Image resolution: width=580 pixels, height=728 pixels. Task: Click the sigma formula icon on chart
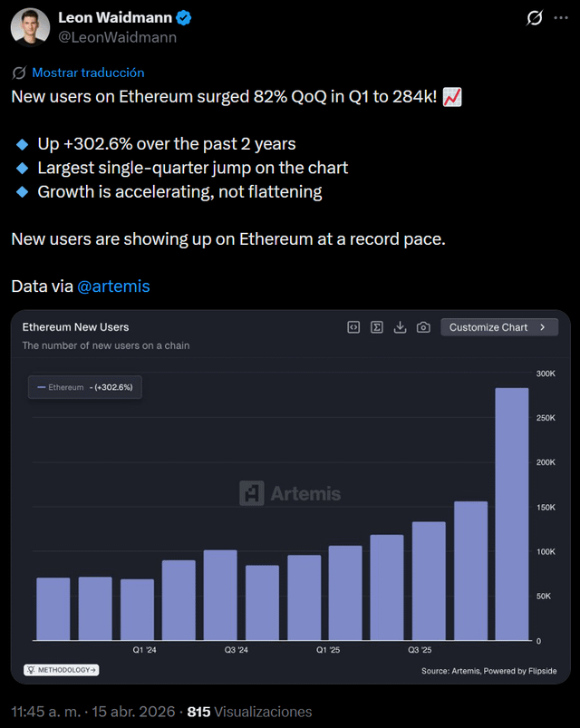tap(377, 327)
